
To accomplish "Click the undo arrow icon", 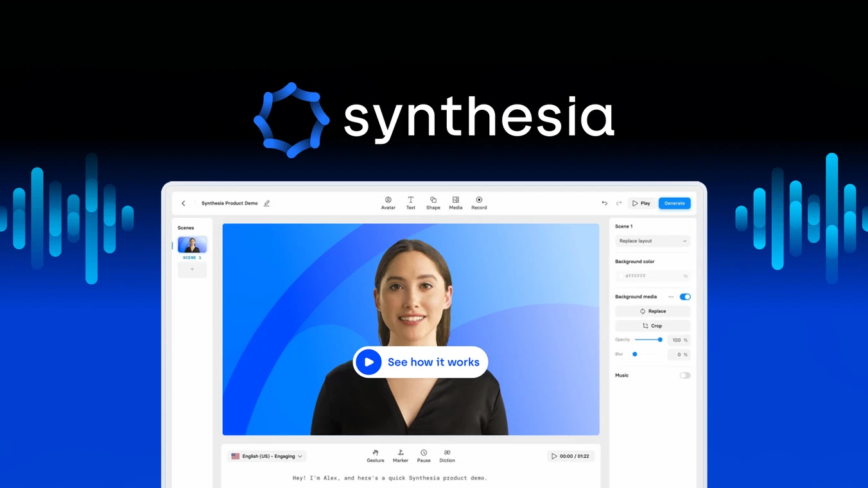I will [x=604, y=203].
